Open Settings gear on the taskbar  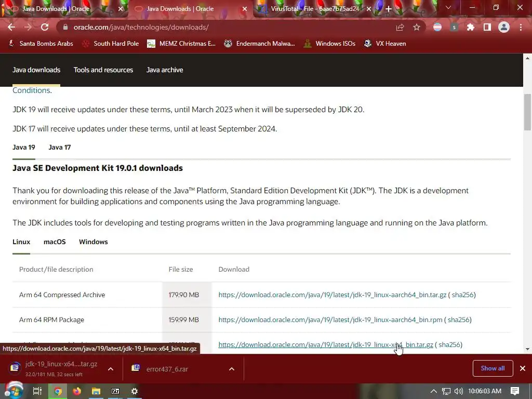135,391
